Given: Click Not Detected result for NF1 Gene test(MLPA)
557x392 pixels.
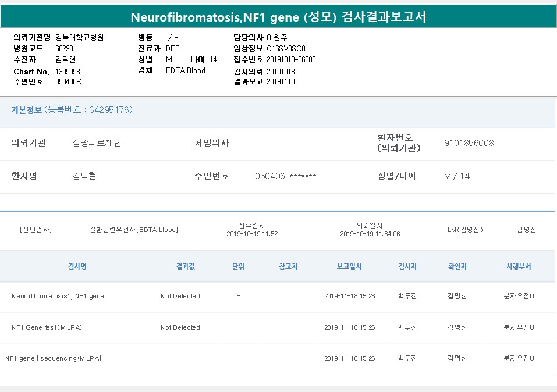Looking at the screenshot, I should click(180, 327).
